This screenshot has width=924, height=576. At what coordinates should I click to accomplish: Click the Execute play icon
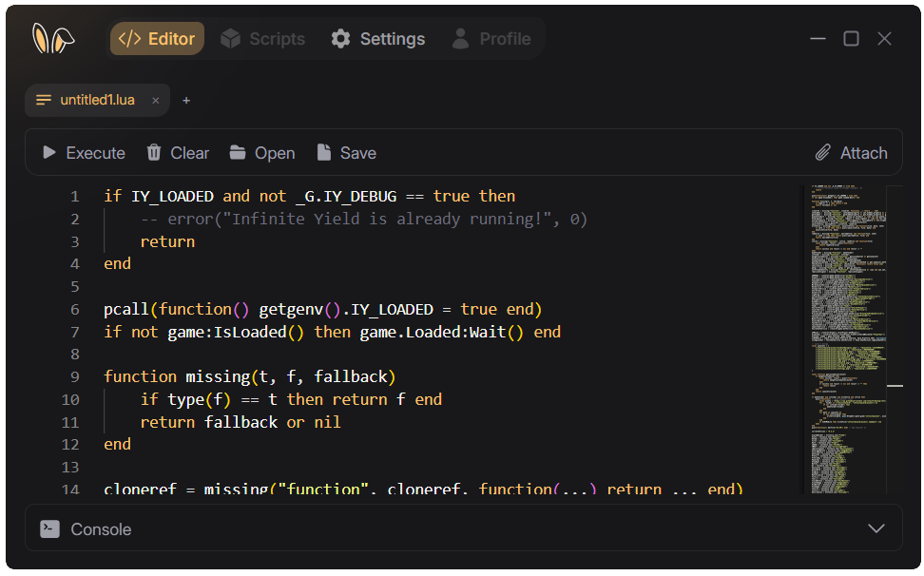[48, 152]
